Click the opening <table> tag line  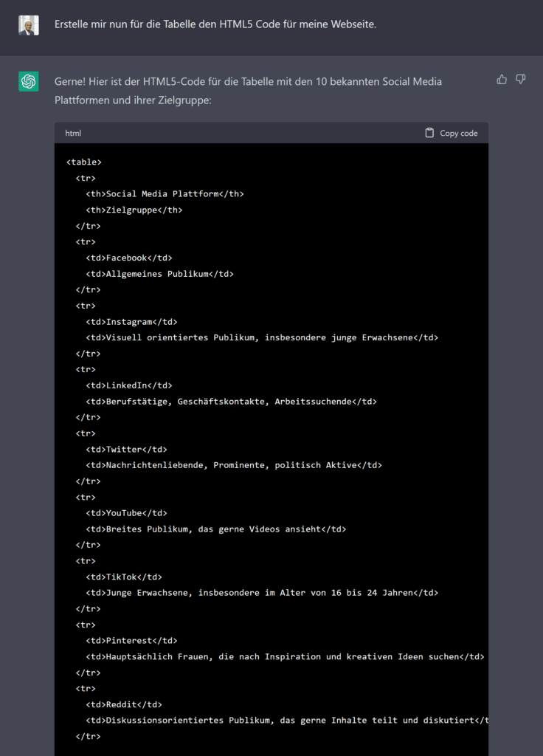[84, 162]
